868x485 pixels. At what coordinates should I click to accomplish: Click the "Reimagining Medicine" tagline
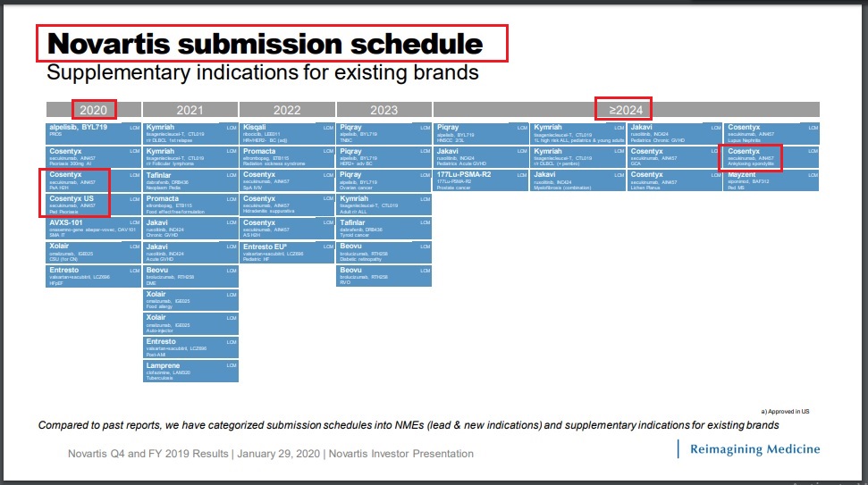point(754,449)
